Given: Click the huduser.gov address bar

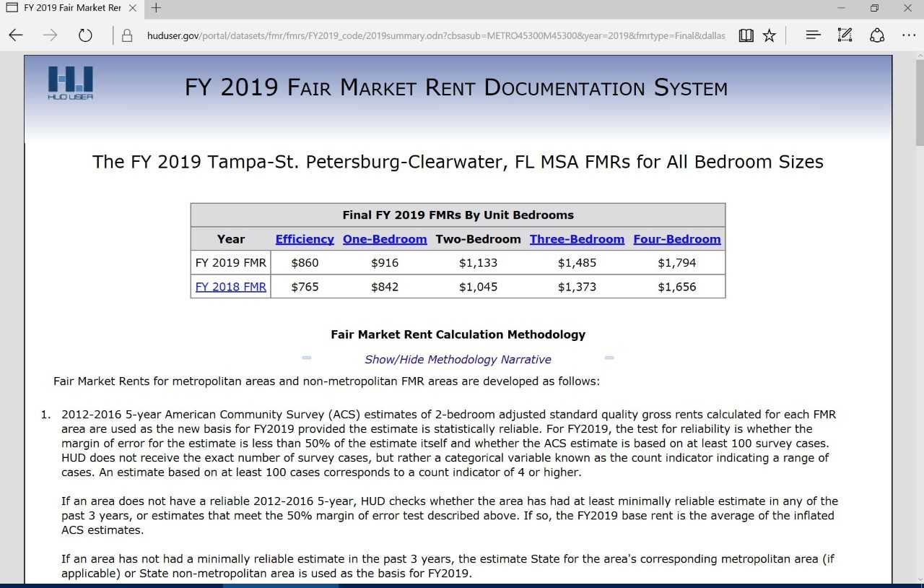Looking at the screenshot, I should 433,35.
